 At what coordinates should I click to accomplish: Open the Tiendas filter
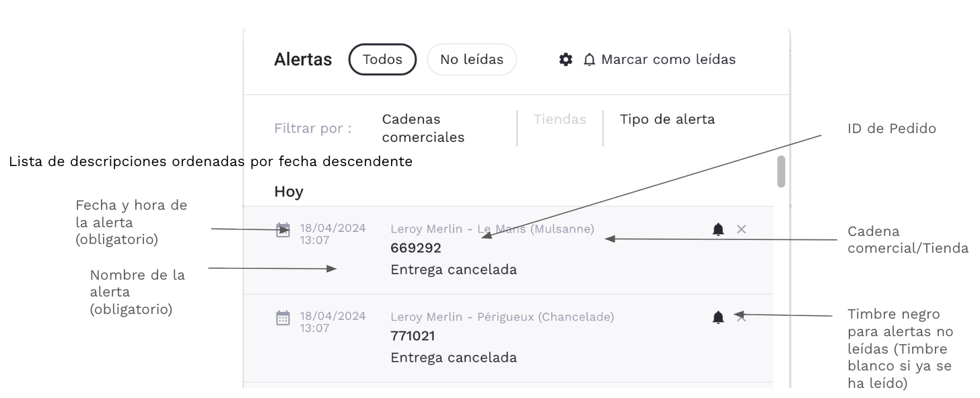[559, 120]
